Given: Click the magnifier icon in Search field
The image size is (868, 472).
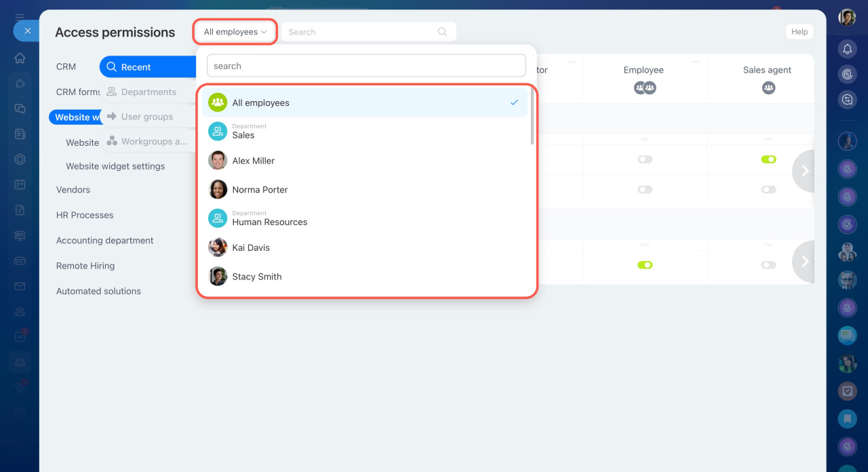Looking at the screenshot, I should pos(442,32).
